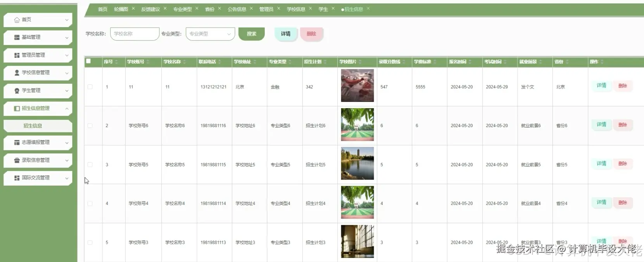Screen dimensions: 644x262
Task: Close the 学生 tab with its X
Action: pyautogui.click(x=333, y=9)
